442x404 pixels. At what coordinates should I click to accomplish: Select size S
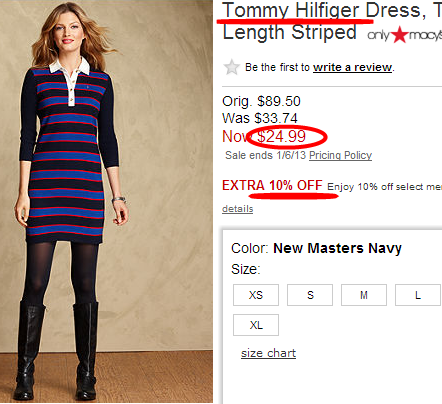pos(310,295)
